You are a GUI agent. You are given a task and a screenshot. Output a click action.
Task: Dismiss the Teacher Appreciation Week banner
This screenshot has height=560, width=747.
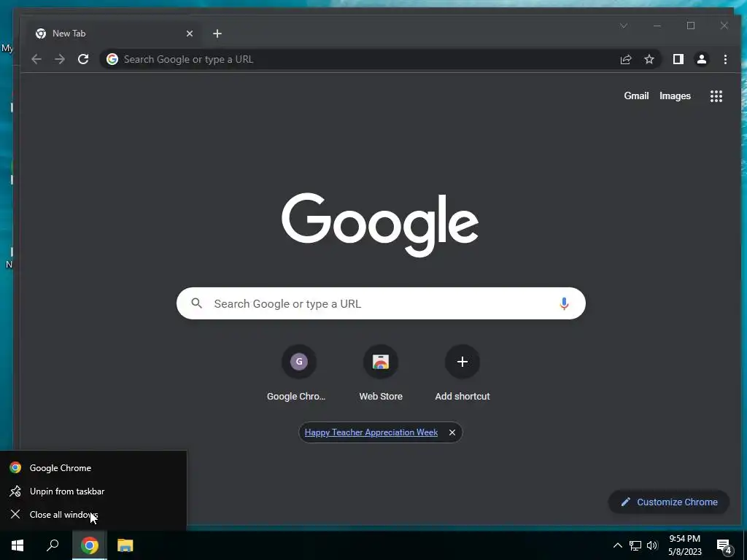point(452,432)
